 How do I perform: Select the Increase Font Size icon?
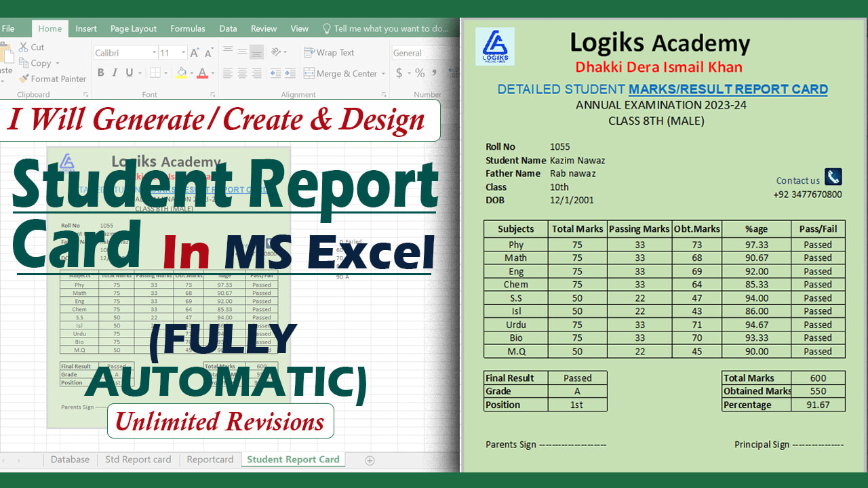pos(194,52)
